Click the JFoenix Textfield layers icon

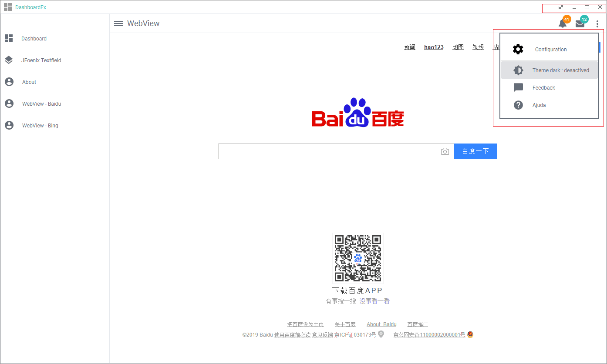tap(9, 60)
